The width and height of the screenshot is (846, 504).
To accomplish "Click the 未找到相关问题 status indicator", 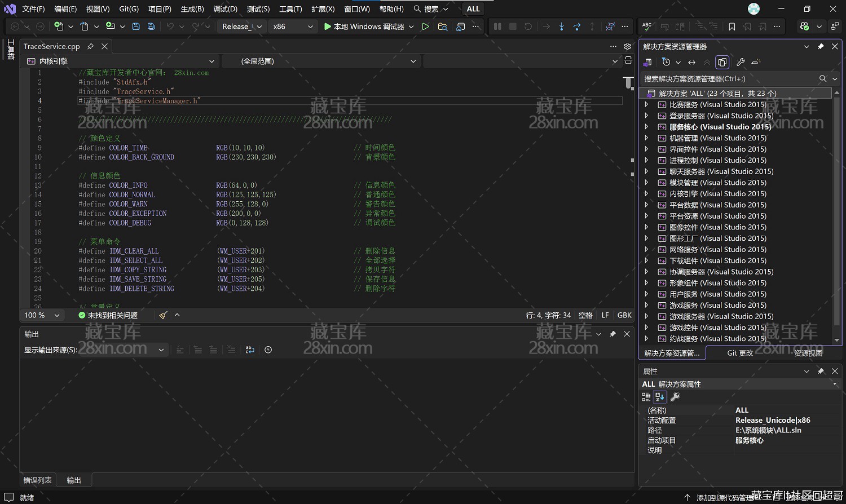I will tap(108, 315).
